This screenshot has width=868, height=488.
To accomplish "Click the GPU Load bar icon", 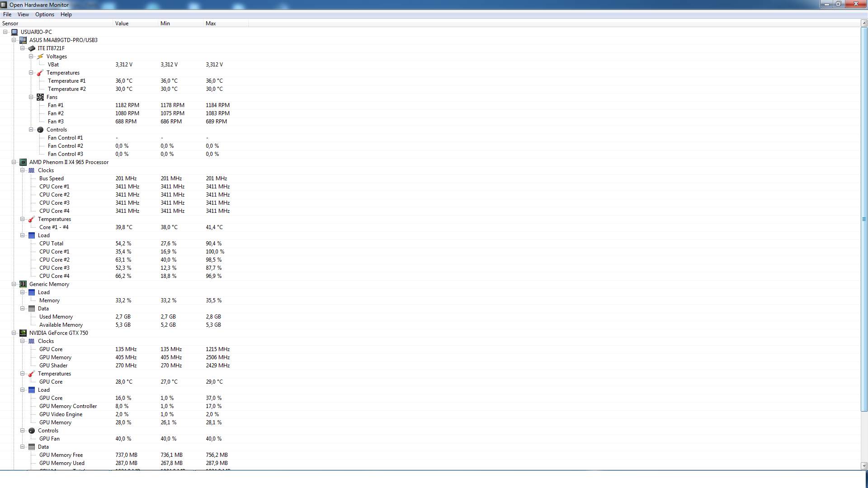I will (32, 390).
